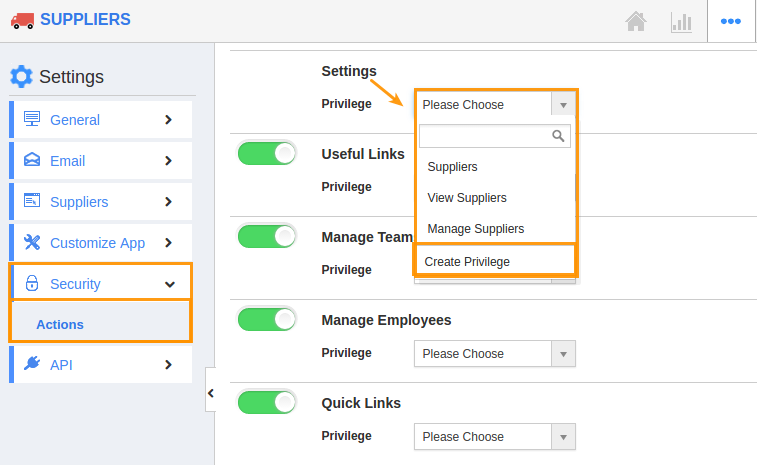This screenshot has width=757, height=465.
Task: Turn off the Quick Links toggle
Action: point(267,402)
